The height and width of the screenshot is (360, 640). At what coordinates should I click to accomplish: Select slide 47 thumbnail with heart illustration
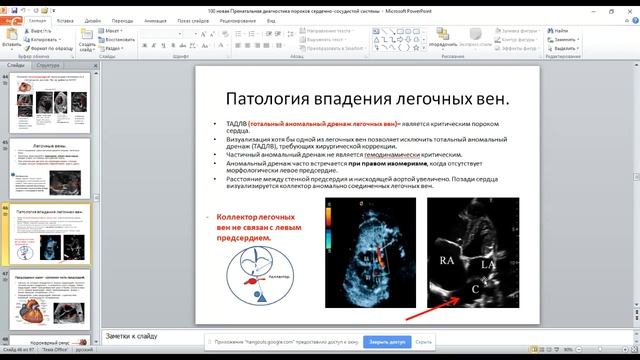[x=50, y=299]
